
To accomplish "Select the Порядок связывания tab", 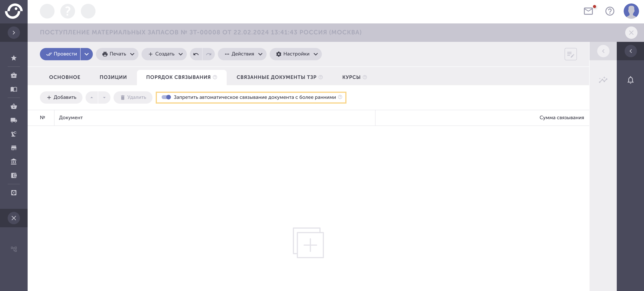I will click(181, 77).
